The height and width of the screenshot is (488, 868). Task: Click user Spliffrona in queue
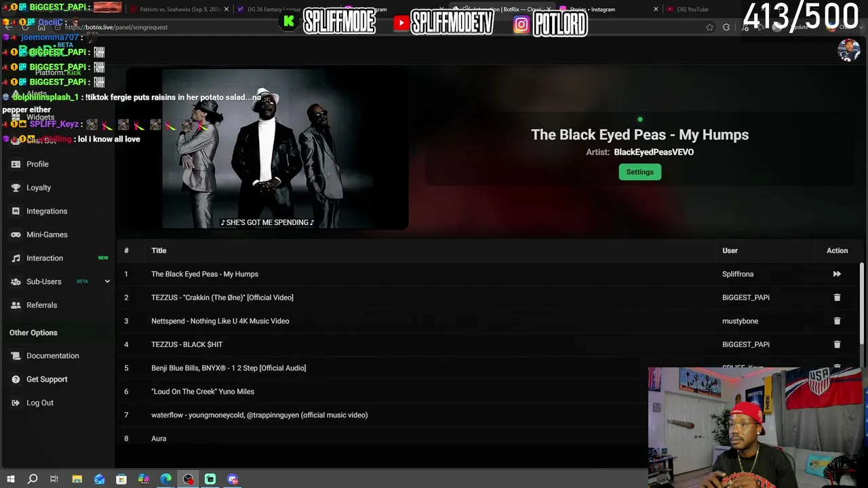pos(738,274)
